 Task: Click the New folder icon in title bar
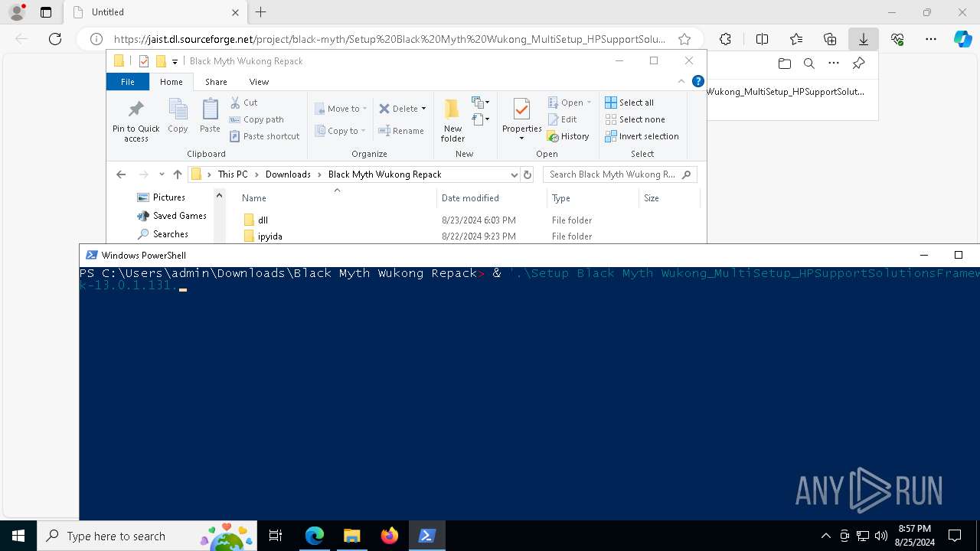[160, 61]
